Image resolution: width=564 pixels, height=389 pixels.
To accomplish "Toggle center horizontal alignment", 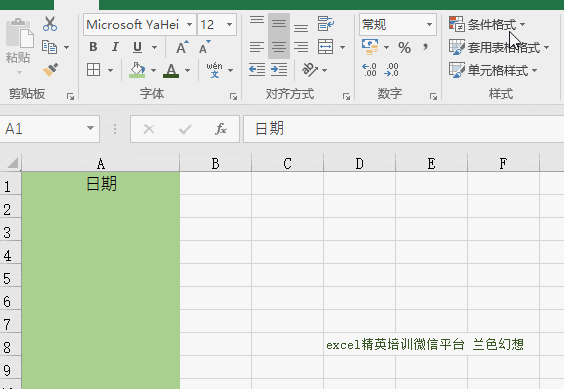I will click(279, 47).
